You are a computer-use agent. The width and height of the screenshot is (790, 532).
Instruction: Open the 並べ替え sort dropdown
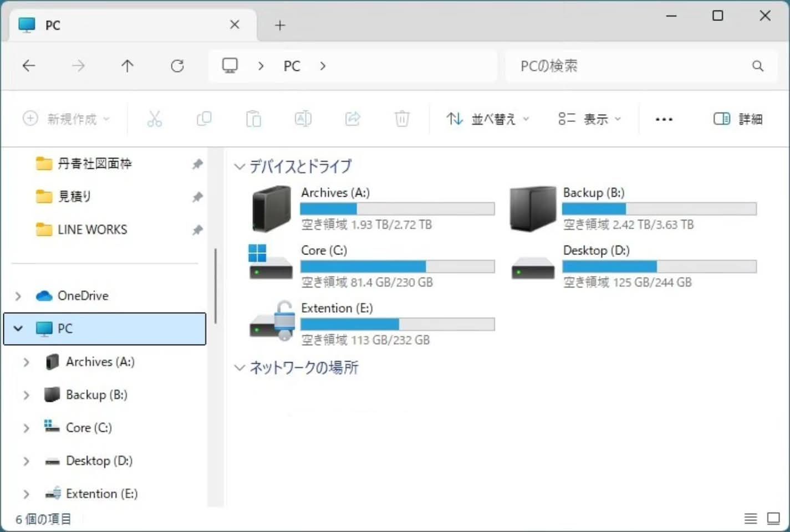488,119
